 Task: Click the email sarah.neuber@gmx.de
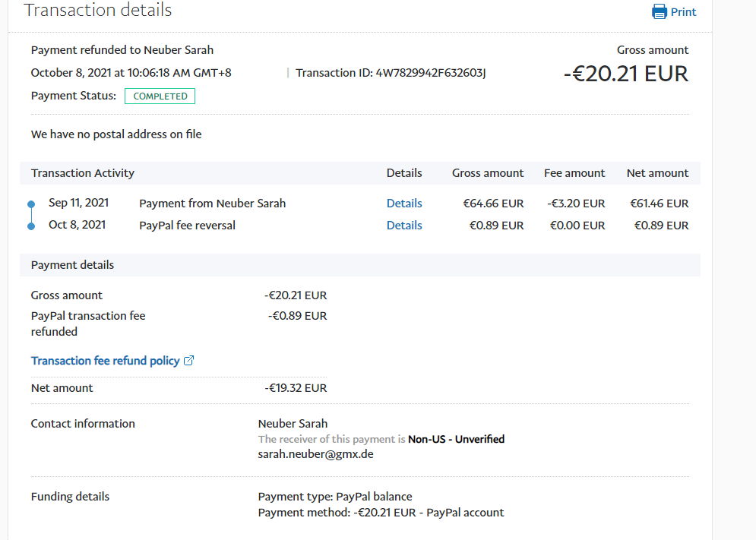point(315,454)
